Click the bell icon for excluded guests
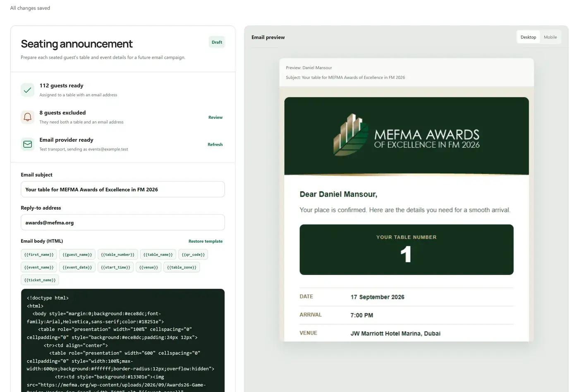The height and width of the screenshot is (392, 579). [x=28, y=117]
